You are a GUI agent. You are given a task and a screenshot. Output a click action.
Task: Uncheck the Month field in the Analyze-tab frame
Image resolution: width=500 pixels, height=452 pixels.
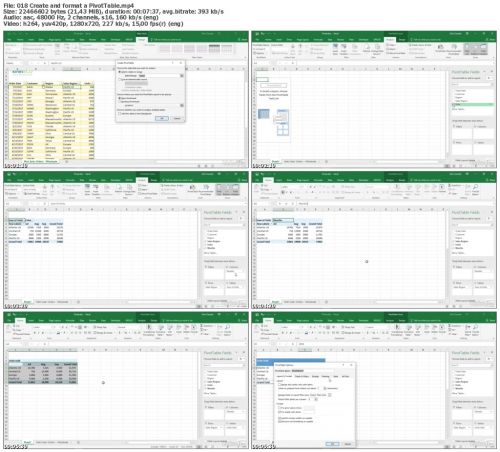click(205, 248)
